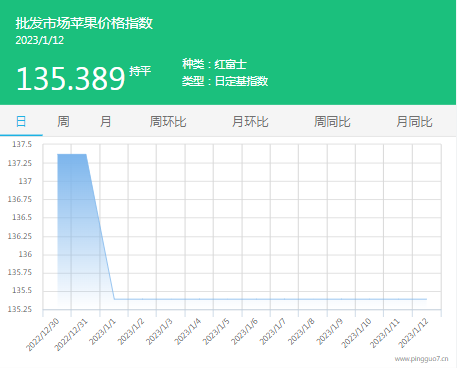Click the y-axis label 136
The width and height of the screenshot is (457, 368).
coord(25,254)
